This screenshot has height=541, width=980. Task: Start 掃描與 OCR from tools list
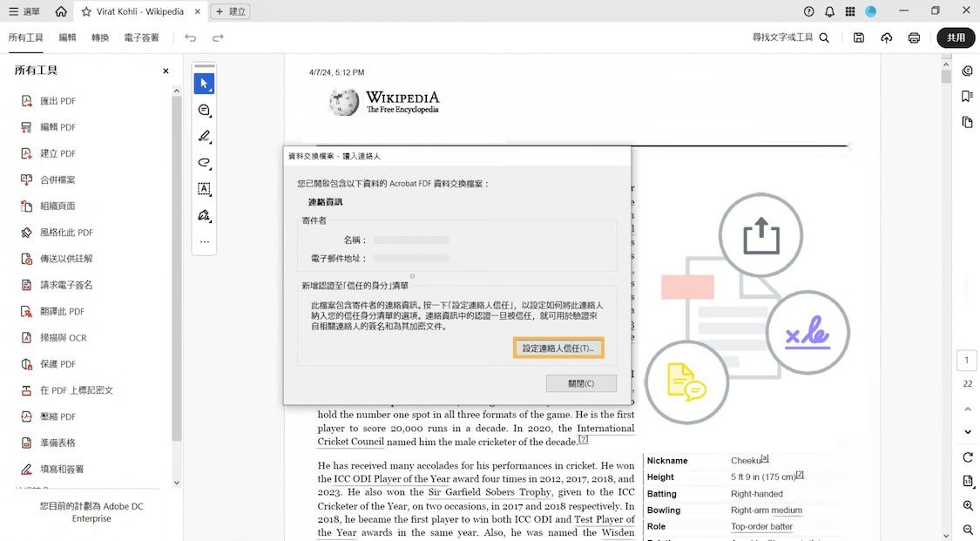pos(63,337)
